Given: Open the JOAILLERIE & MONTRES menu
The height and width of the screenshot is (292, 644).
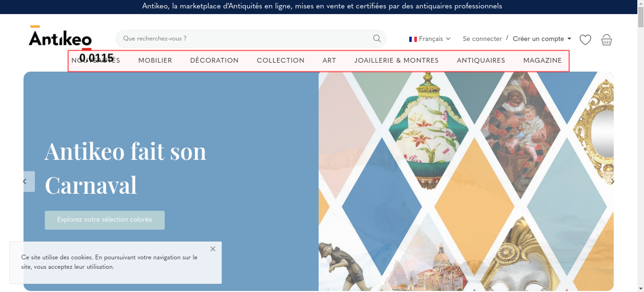Looking at the screenshot, I should (x=396, y=60).
